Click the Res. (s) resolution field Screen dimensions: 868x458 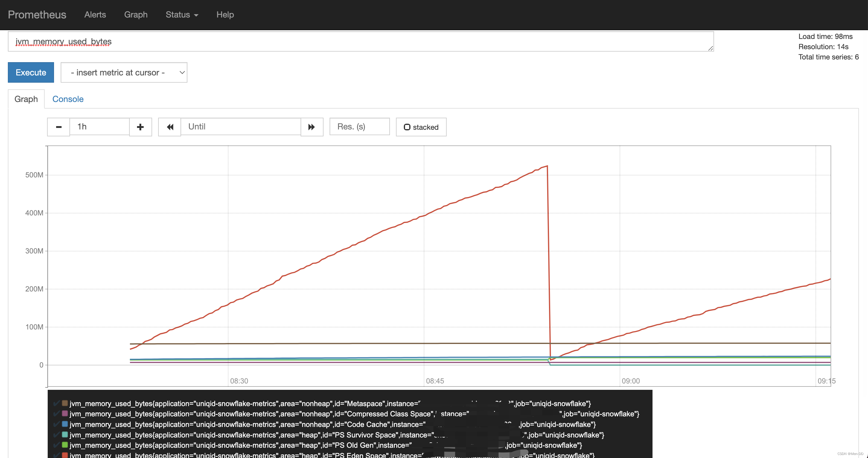(359, 127)
